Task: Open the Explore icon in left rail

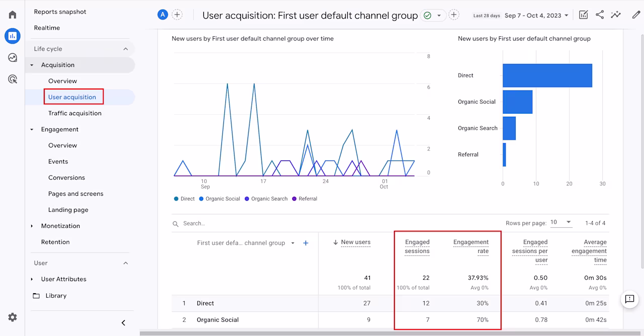Action: coord(12,57)
